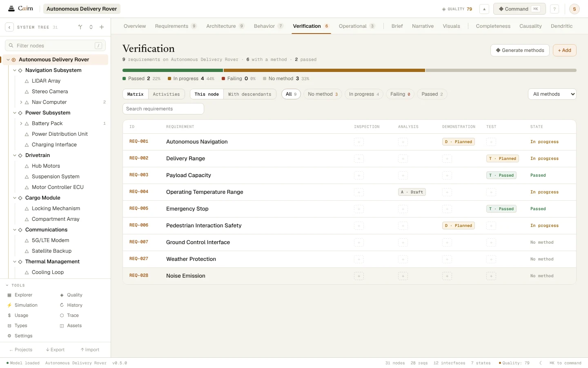Open the Command palette button

519,9
